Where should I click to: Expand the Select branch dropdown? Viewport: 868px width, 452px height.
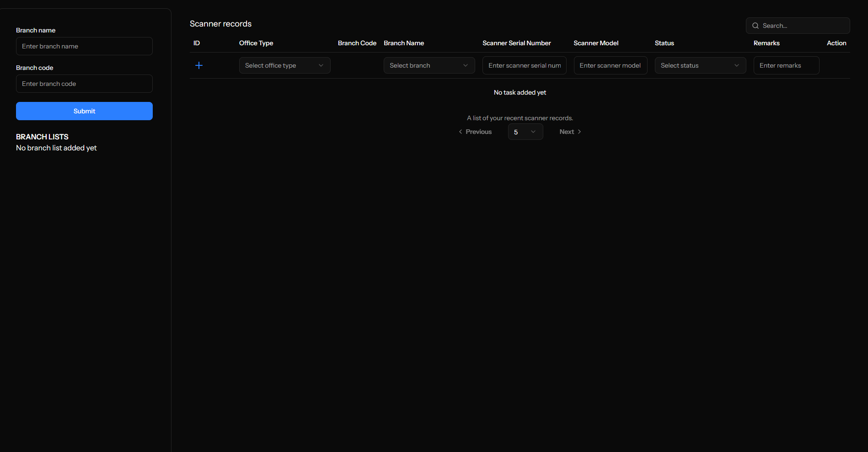tap(429, 65)
